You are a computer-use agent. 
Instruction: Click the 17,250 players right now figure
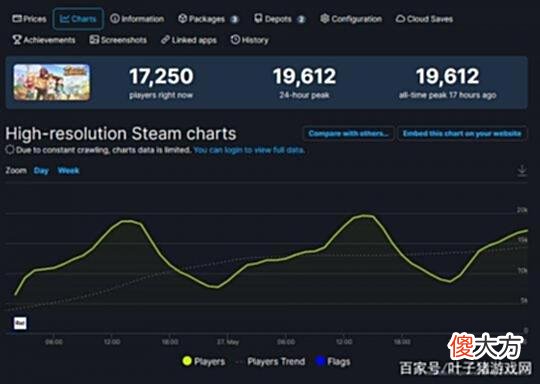[161, 76]
